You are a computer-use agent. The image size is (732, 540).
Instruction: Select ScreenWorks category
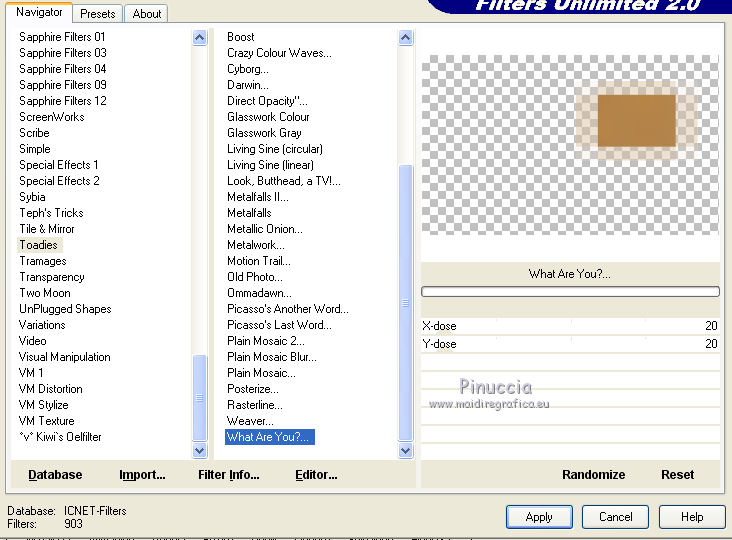point(52,117)
